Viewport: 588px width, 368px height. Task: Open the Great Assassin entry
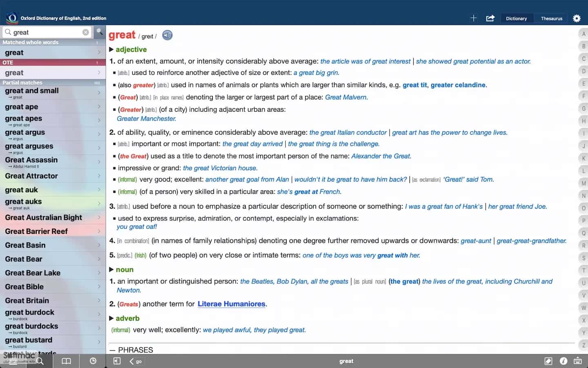[53, 162]
